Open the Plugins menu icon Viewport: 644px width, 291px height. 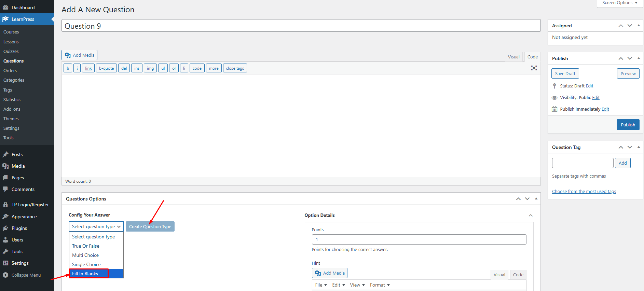[x=5, y=228]
